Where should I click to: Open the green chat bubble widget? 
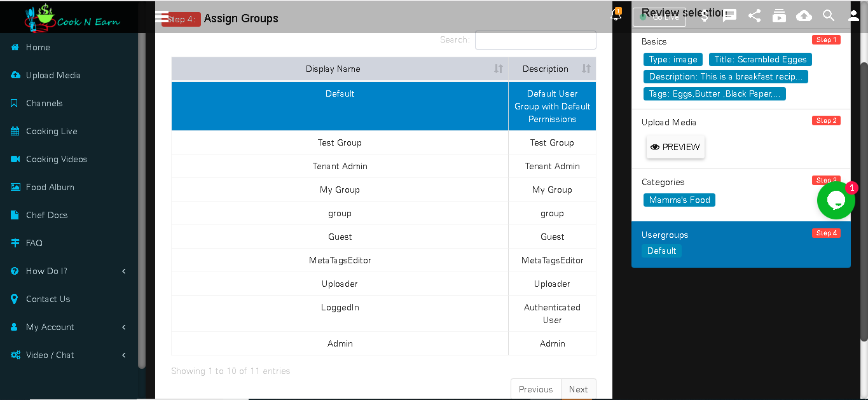pyautogui.click(x=836, y=200)
